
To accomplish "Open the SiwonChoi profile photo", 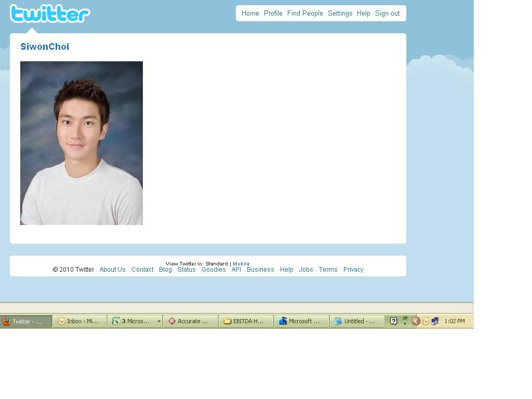I will point(82,143).
